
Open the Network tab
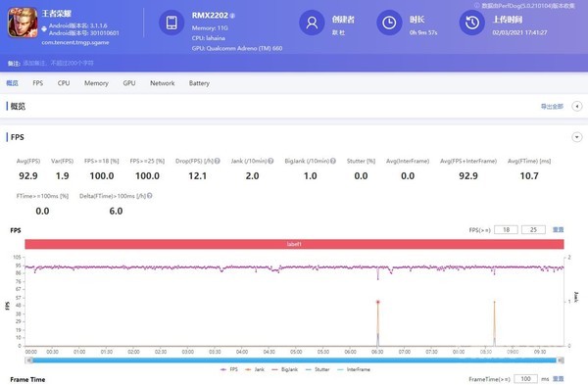point(163,83)
